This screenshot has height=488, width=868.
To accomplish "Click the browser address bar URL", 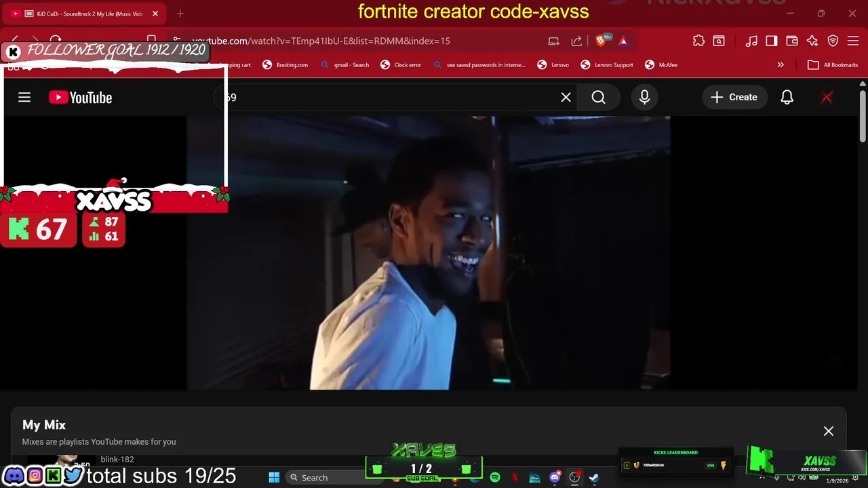I will tap(321, 41).
